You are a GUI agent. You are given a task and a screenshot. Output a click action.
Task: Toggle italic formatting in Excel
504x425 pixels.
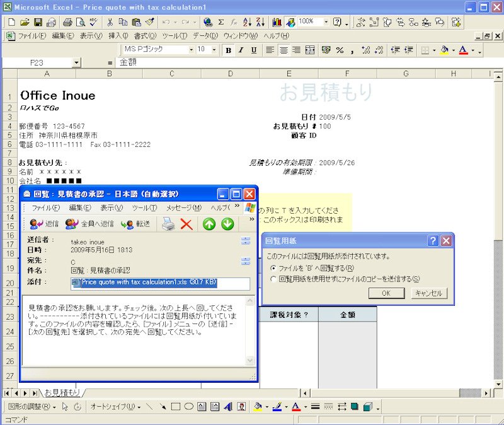(x=241, y=50)
